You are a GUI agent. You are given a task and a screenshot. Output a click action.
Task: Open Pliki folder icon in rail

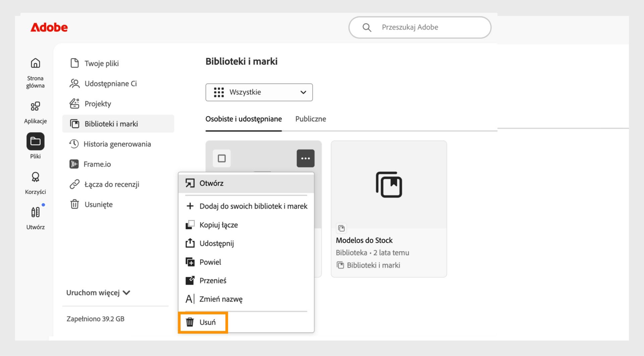(x=35, y=141)
